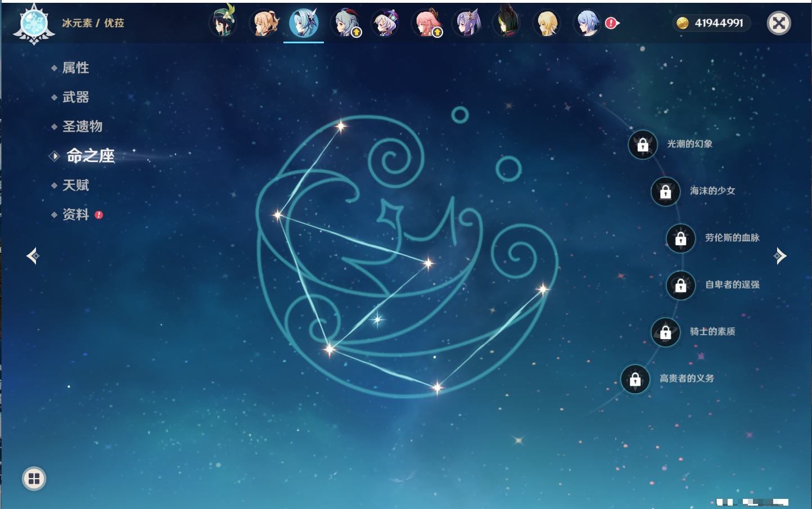Select the purple twin-tail Keqing avatar
The width and height of the screenshot is (812, 509).
point(467,23)
